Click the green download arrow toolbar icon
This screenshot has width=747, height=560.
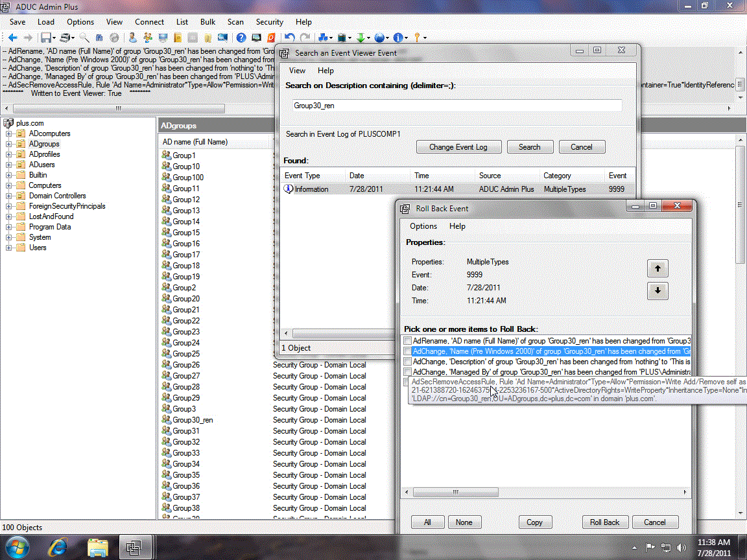point(362,38)
